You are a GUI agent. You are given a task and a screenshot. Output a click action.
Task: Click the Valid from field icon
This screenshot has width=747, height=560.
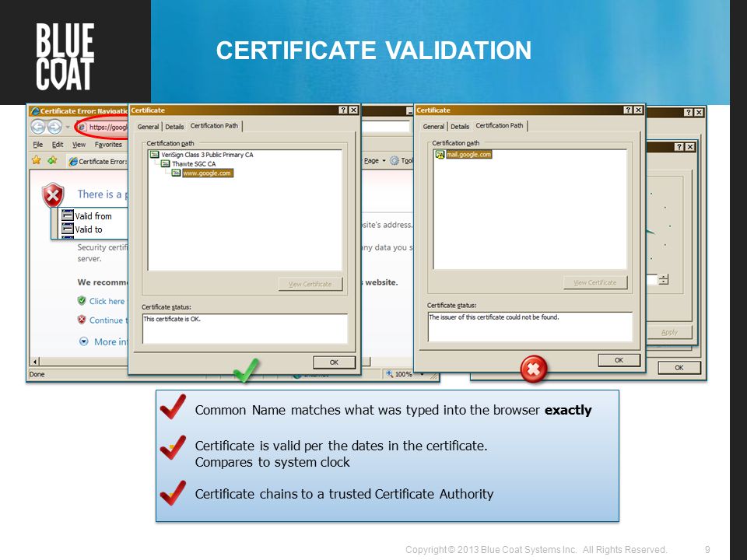68,215
